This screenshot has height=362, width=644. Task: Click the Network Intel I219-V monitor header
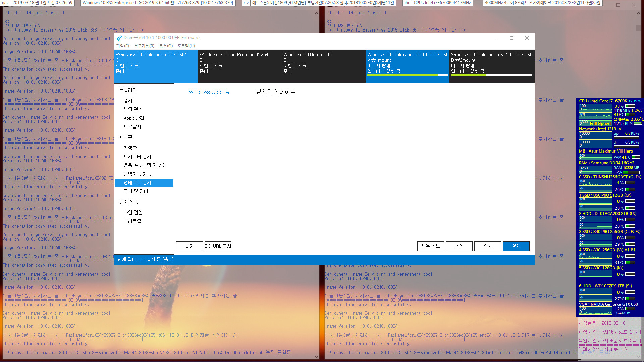pos(600,129)
